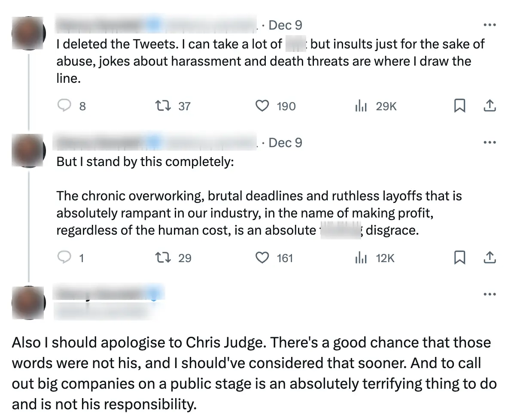Like the tweet about deleted Tweets
This screenshot has height=420, width=511.
click(x=262, y=106)
